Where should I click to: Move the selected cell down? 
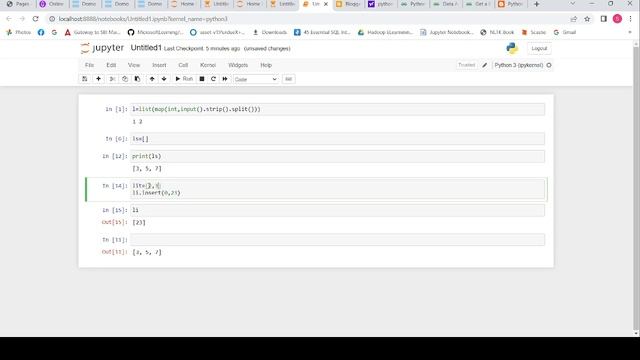(164, 79)
